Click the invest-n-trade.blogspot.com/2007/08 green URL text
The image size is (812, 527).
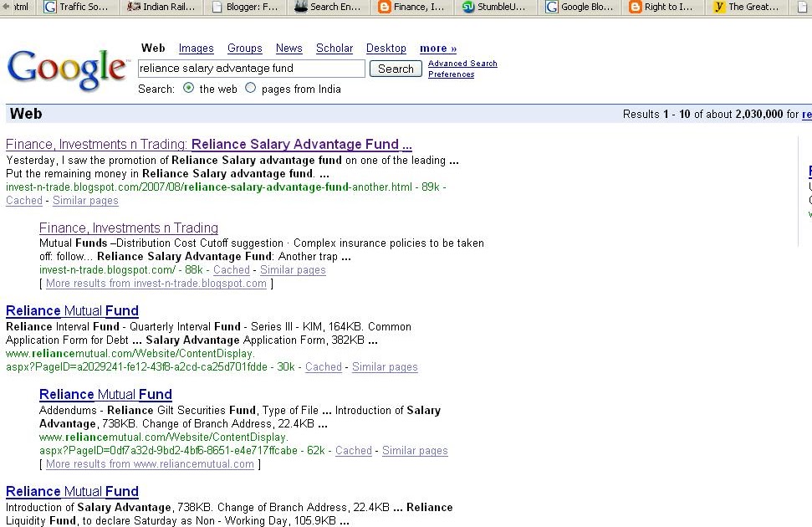coord(209,187)
